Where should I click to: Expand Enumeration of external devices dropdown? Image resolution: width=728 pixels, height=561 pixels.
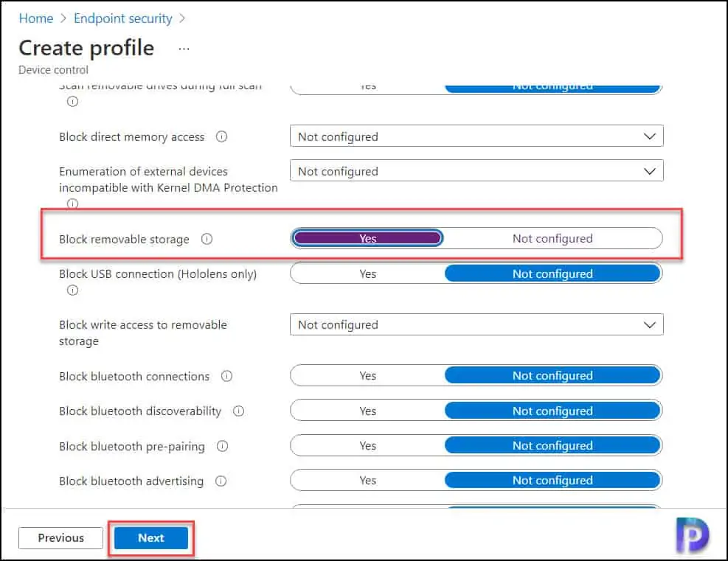coord(476,171)
